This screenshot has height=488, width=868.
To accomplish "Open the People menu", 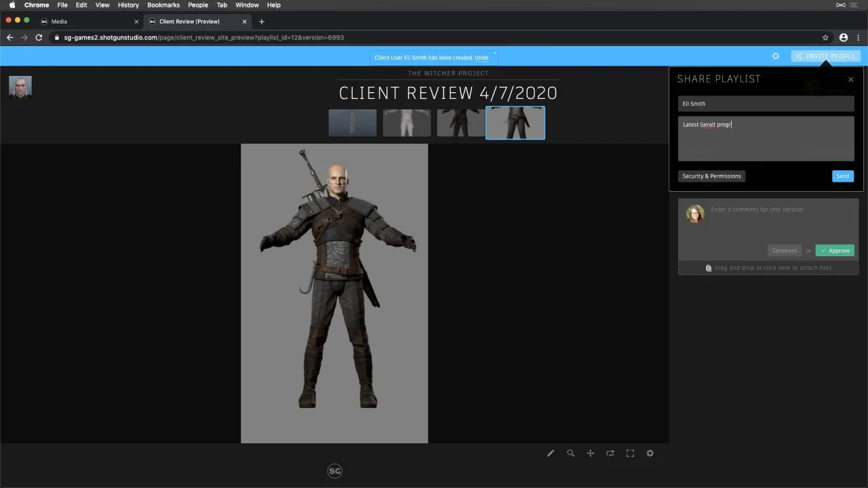I will point(198,5).
